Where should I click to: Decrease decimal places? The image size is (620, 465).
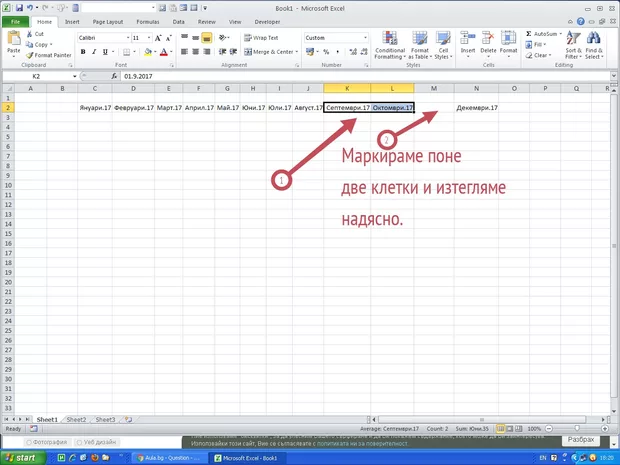click(364, 52)
